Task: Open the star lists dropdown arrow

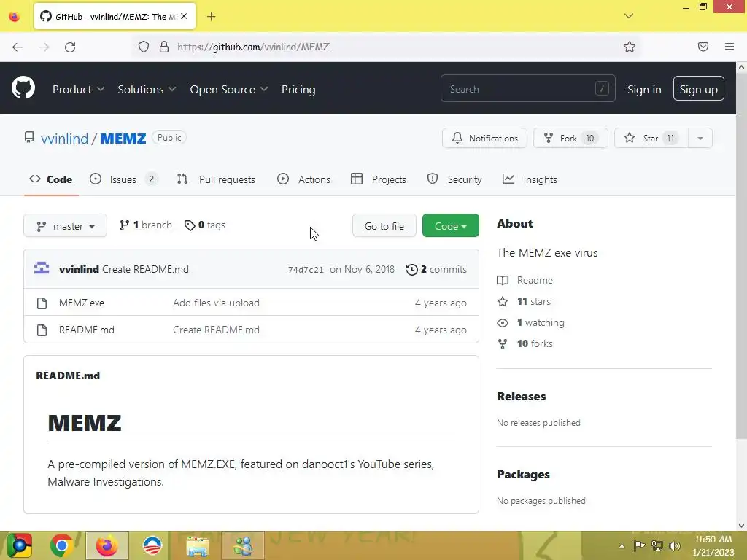Action: click(700, 138)
